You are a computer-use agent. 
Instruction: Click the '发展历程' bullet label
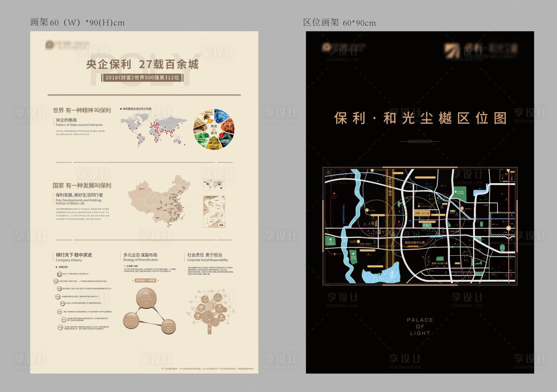tap(62, 267)
